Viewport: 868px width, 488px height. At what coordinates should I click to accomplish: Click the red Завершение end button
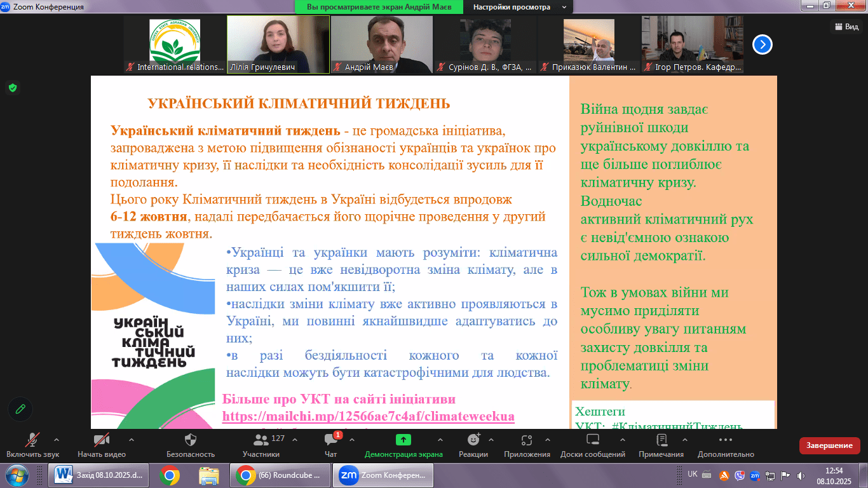pyautogui.click(x=829, y=445)
